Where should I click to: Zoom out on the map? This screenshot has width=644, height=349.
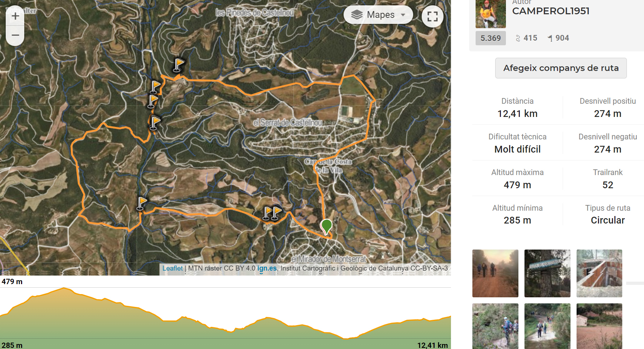(15, 35)
